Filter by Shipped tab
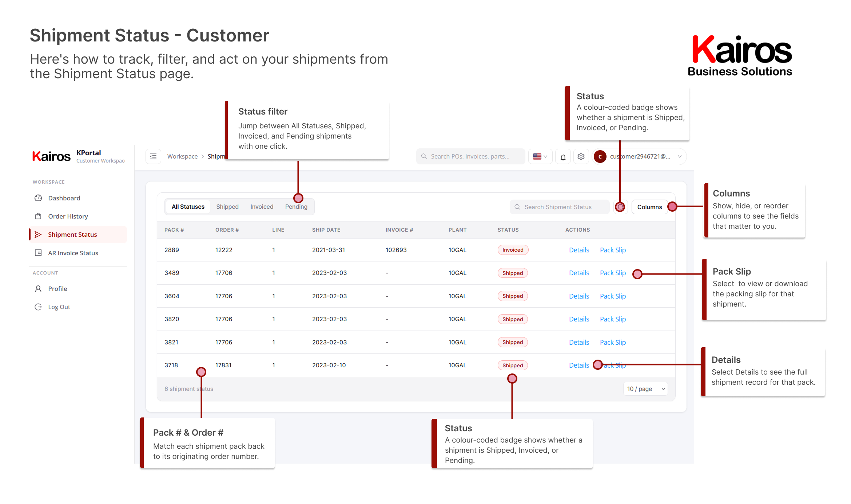Viewport: 851px width, 504px height. (227, 207)
